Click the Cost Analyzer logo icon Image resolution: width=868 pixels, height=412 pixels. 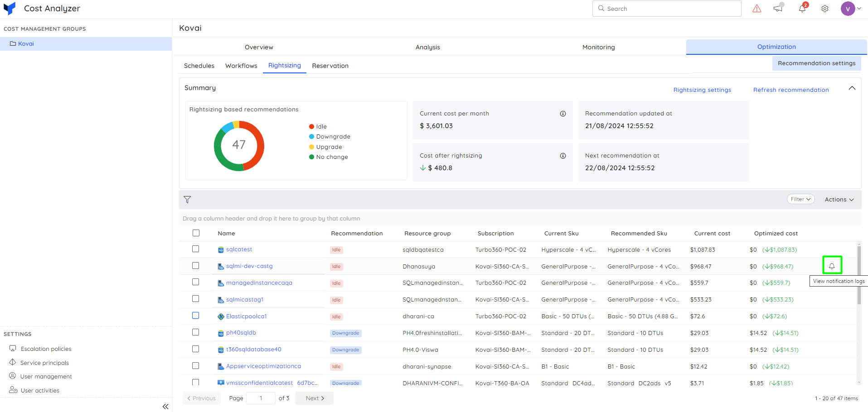[10, 8]
